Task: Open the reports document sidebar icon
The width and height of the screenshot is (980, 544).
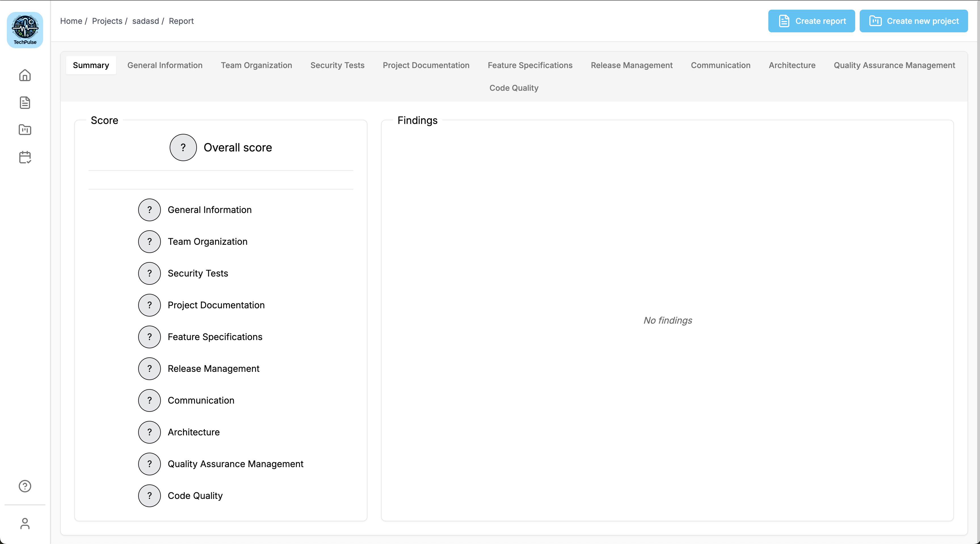Action: click(25, 103)
